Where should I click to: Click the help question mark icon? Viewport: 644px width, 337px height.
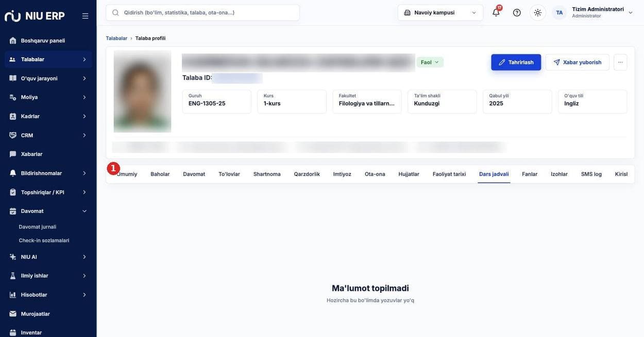[517, 12]
